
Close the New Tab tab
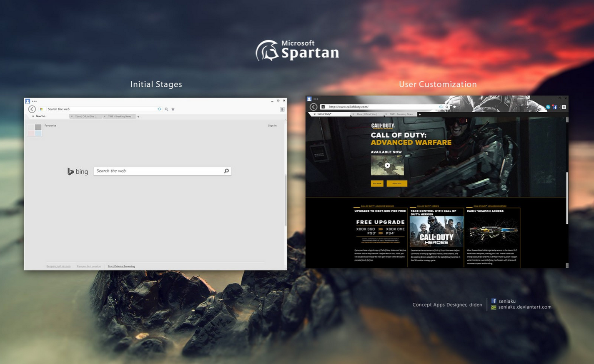[x=33, y=116]
